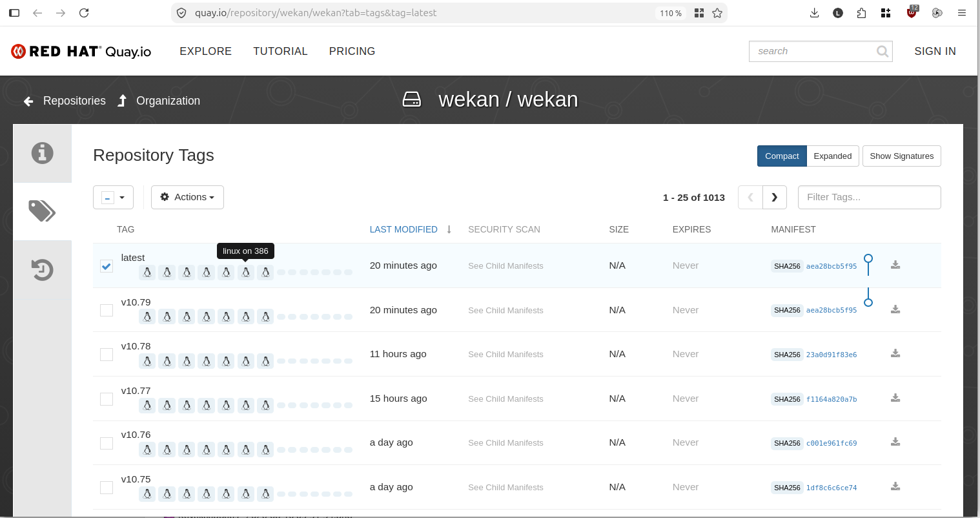The image size is (980, 518).
Task: Open the Tags tab icon in sidebar
Action: [43, 211]
